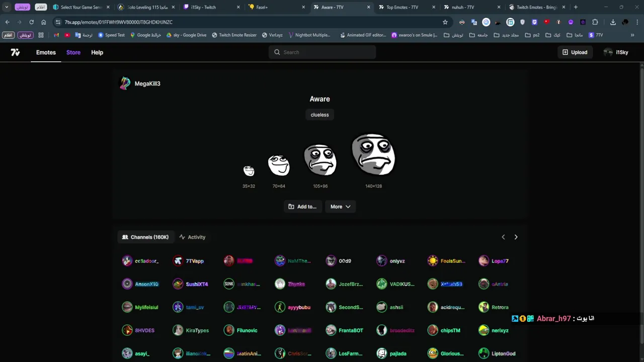Viewport: 644px width, 362px height.
Task: Open MegaKill3 emote owner profile
Action: (x=140, y=83)
